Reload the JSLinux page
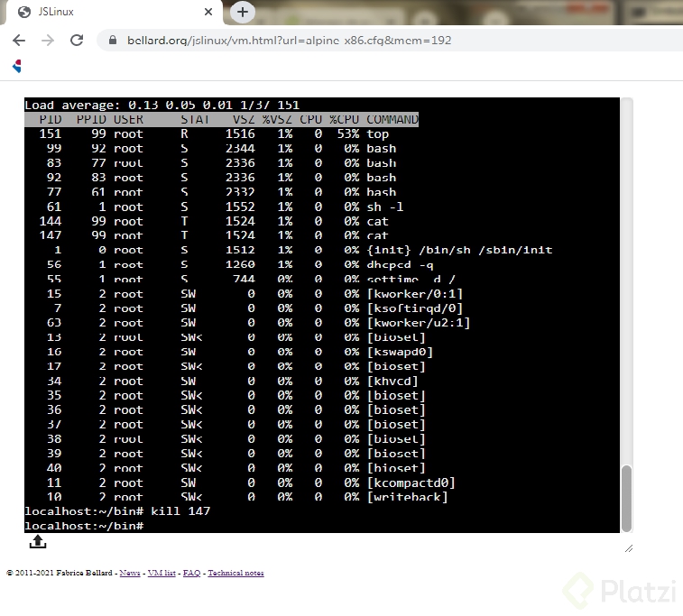The height and width of the screenshot is (616, 683). pyautogui.click(x=77, y=41)
